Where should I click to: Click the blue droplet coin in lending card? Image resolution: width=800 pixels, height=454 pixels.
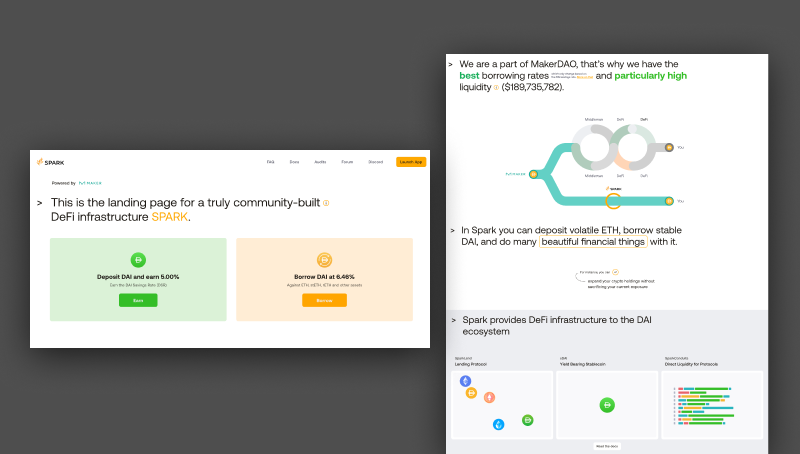pyautogui.click(x=498, y=424)
